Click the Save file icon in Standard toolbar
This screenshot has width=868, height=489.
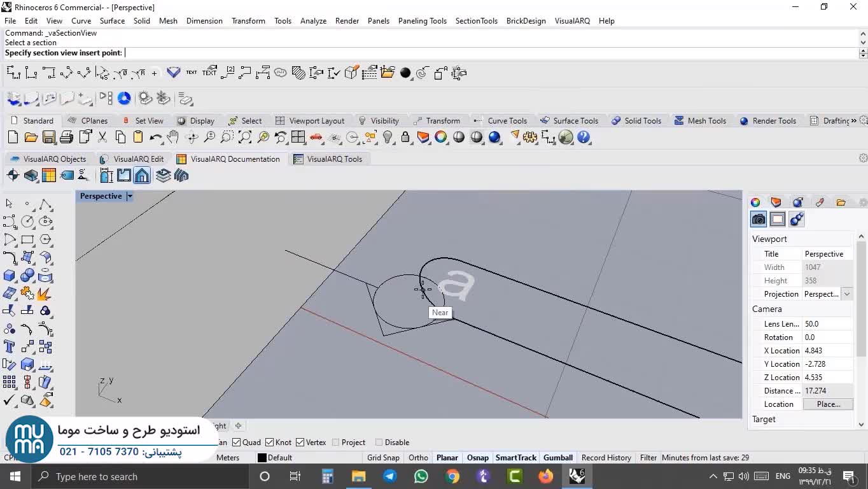(49, 138)
